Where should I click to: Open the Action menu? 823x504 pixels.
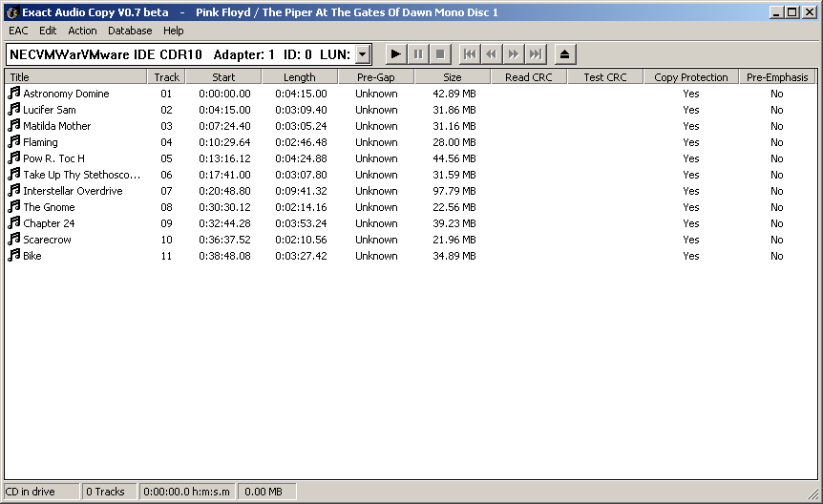tap(82, 31)
